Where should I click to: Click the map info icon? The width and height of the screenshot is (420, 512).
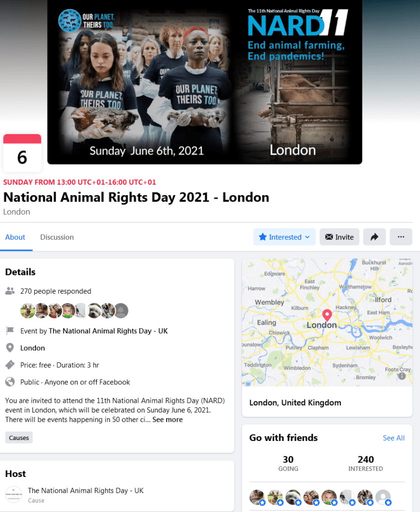coord(401,376)
